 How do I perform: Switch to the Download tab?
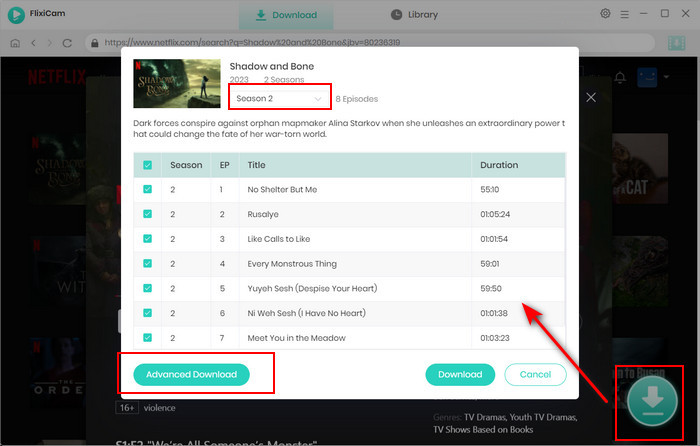click(x=286, y=15)
